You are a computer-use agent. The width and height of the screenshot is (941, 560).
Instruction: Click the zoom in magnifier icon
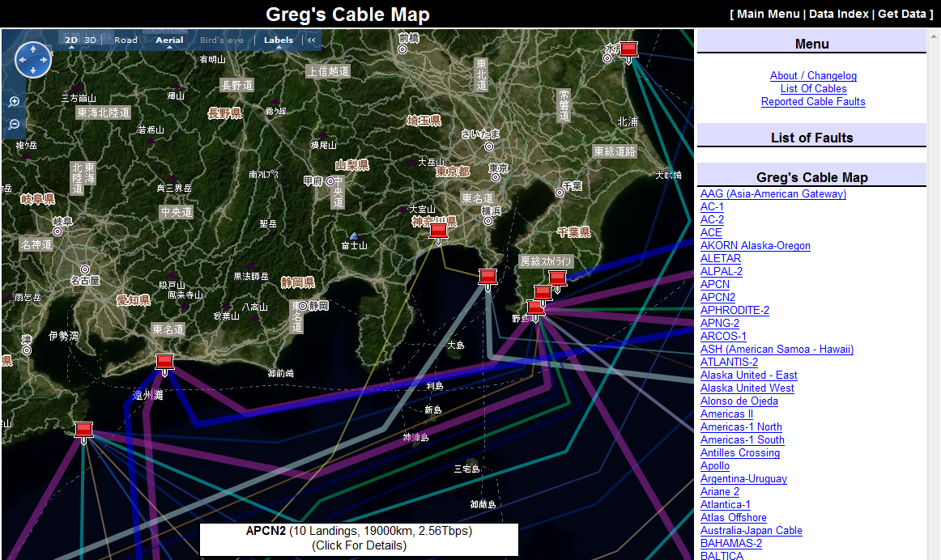[x=15, y=102]
